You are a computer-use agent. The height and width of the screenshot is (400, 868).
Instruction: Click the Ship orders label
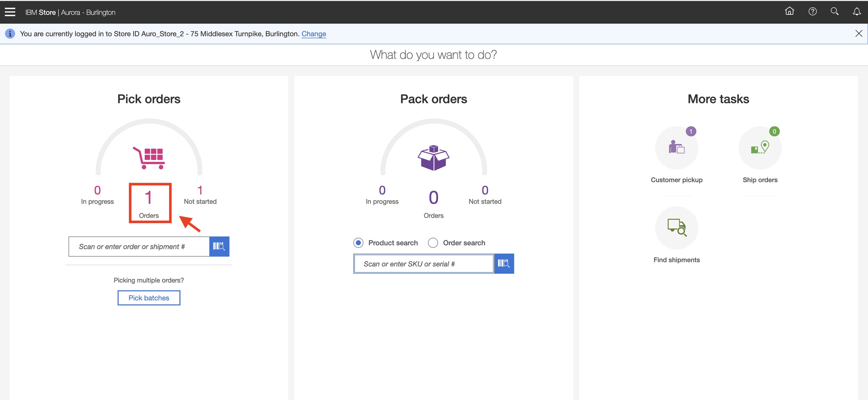[x=760, y=180]
